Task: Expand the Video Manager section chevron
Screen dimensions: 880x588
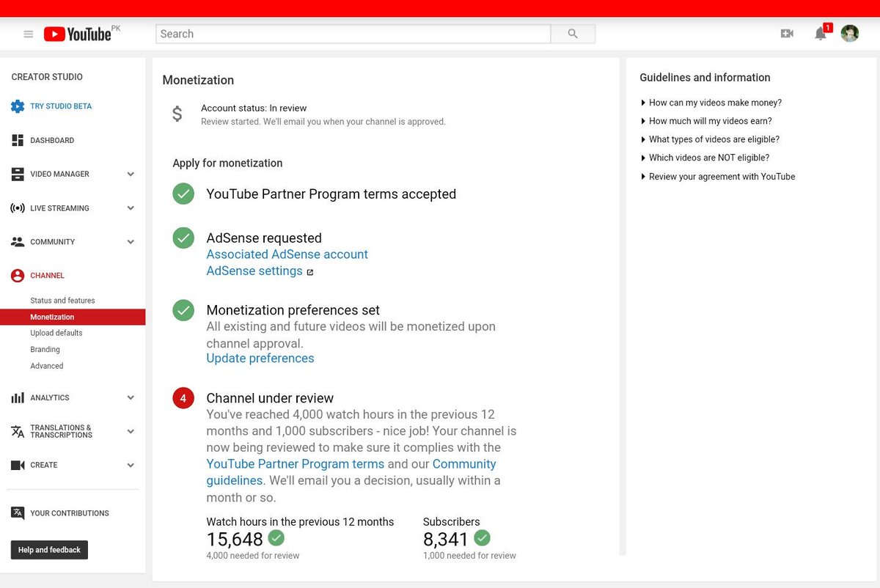Action: 131,174
